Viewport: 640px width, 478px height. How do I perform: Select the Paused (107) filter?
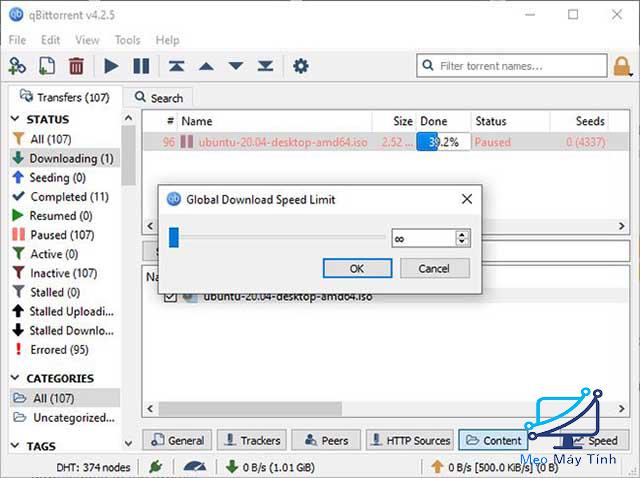64,235
